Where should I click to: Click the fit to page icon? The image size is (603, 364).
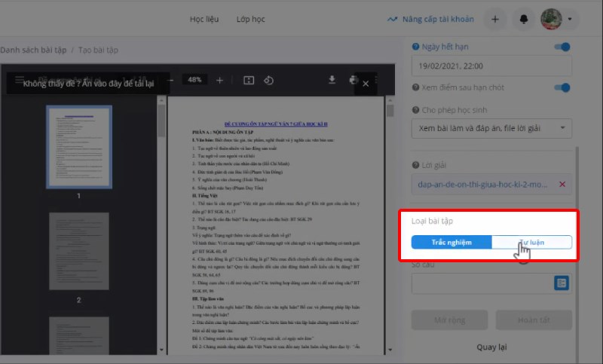[x=249, y=81]
